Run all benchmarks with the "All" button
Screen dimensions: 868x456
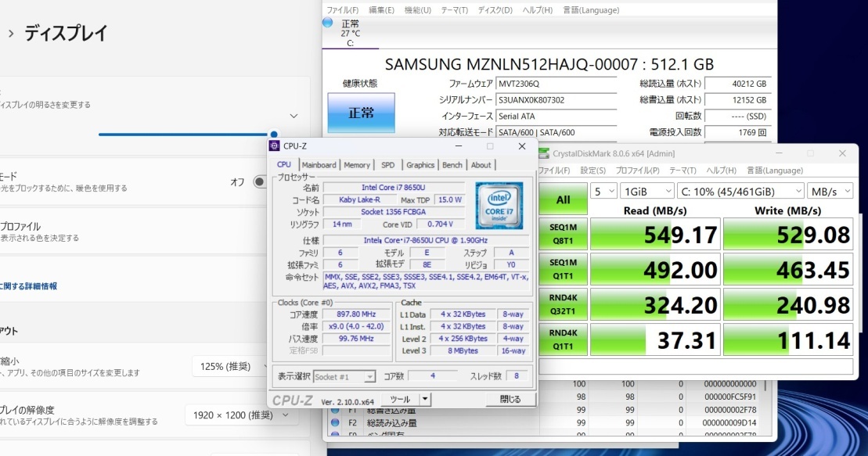click(x=562, y=199)
